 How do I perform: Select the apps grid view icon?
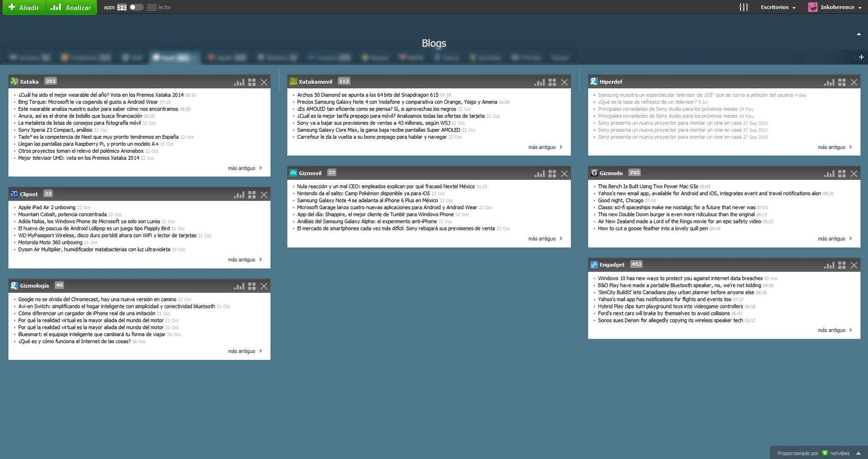coord(122,7)
